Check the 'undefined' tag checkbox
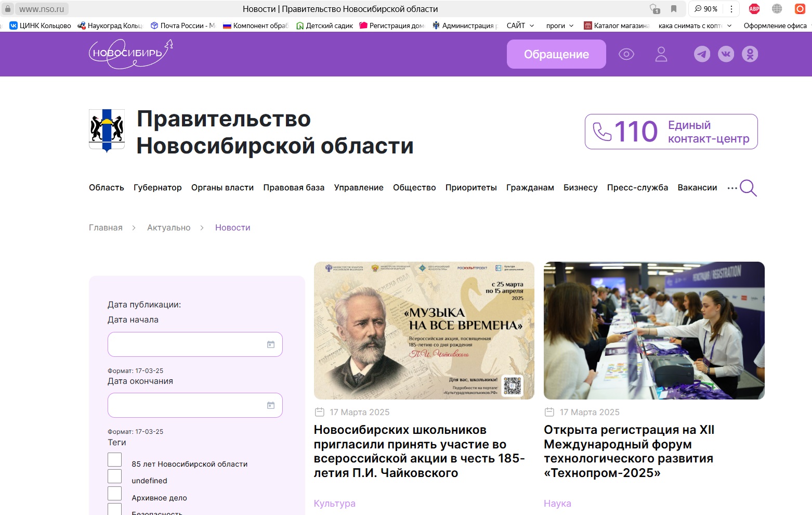This screenshot has width=812, height=515. click(x=114, y=477)
